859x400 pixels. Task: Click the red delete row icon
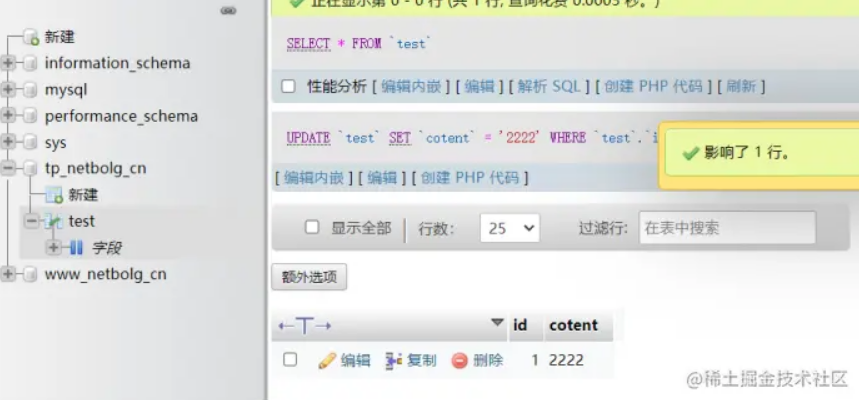[459, 360]
